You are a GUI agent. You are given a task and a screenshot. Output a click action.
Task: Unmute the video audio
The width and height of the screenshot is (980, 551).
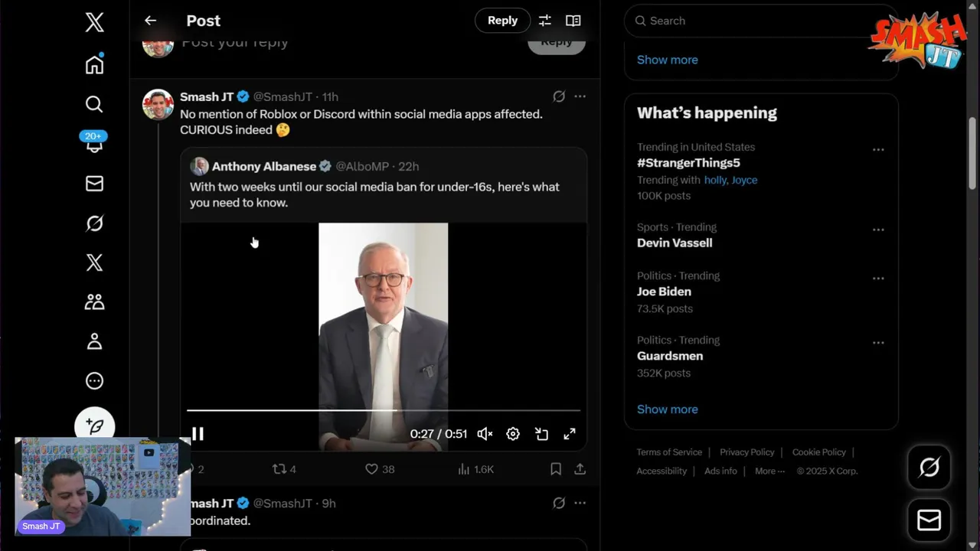485,434
